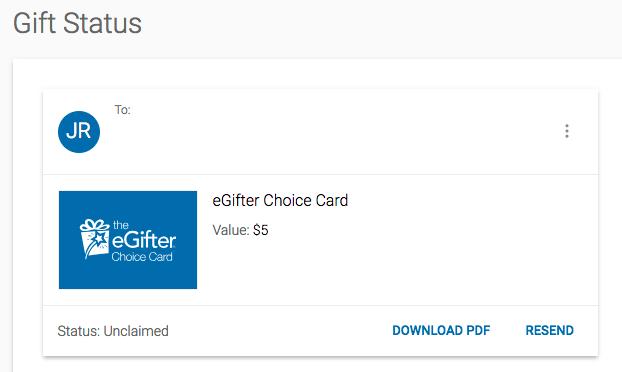This screenshot has width=622, height=372.
Task: Open the three-dot more options menu
Action: tap(567, 131)
